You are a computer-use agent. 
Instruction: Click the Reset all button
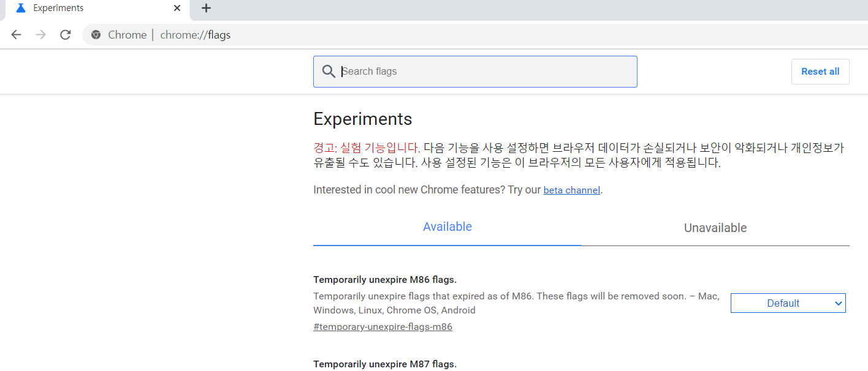(820, 72)
